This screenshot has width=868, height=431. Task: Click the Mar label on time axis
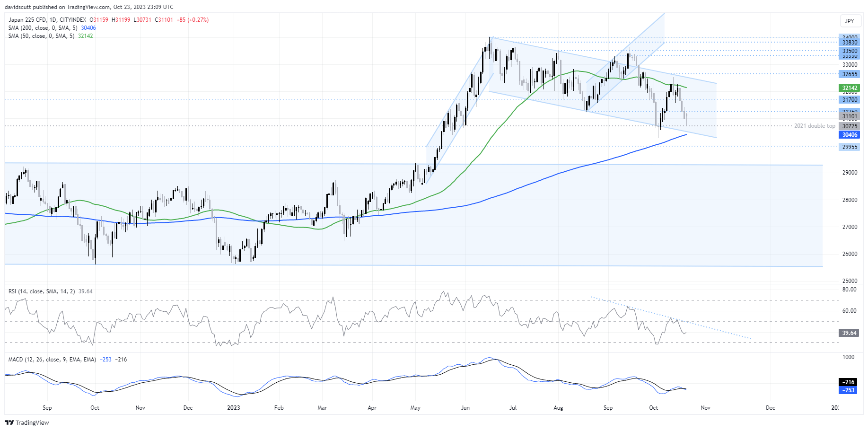pos(322,408)
